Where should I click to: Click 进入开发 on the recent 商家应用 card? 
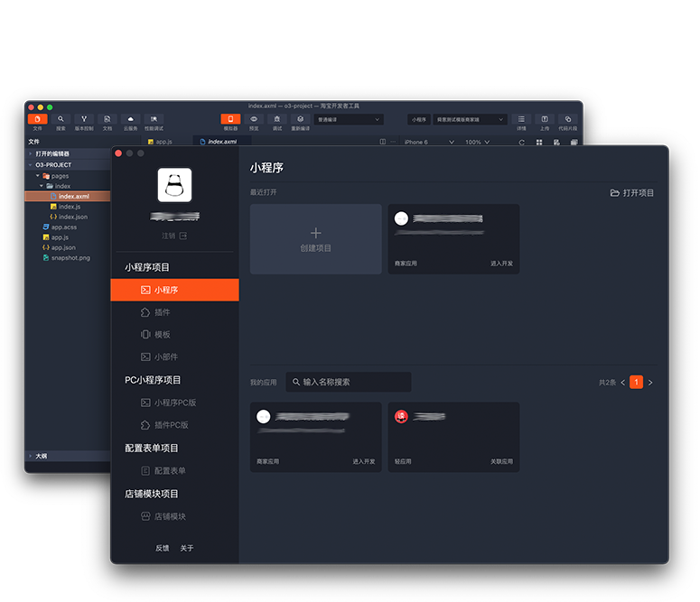coord(502,264)
